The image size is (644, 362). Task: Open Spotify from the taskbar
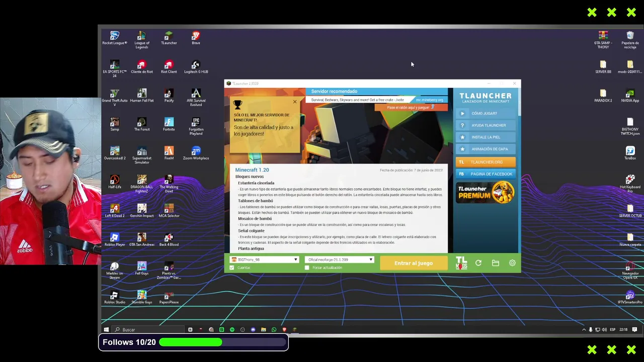coord(232,330)
